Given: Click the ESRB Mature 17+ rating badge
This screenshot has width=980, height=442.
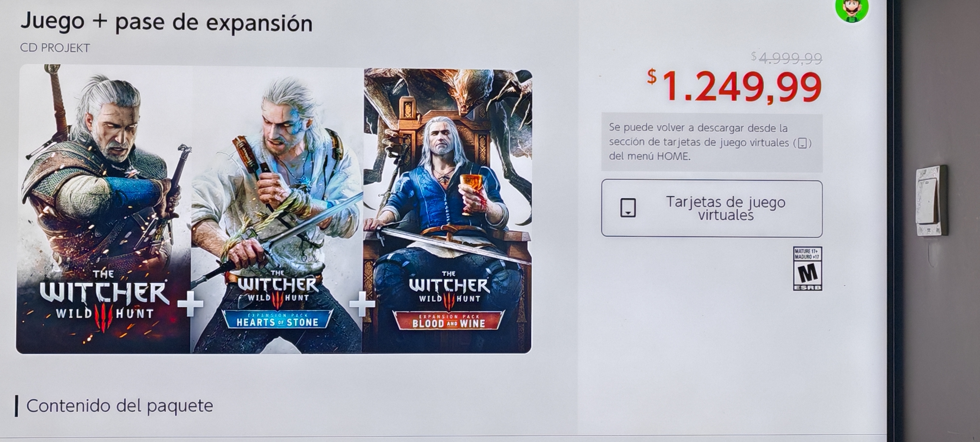Looking at the screenshot, I should click(x=808, y=269).
